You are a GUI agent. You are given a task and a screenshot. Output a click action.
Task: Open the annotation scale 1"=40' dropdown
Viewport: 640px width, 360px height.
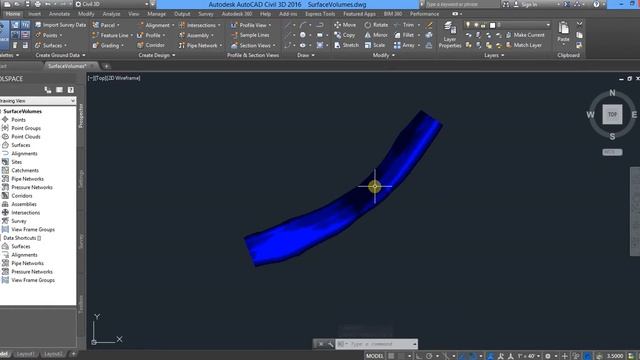(x=529, y=356)
